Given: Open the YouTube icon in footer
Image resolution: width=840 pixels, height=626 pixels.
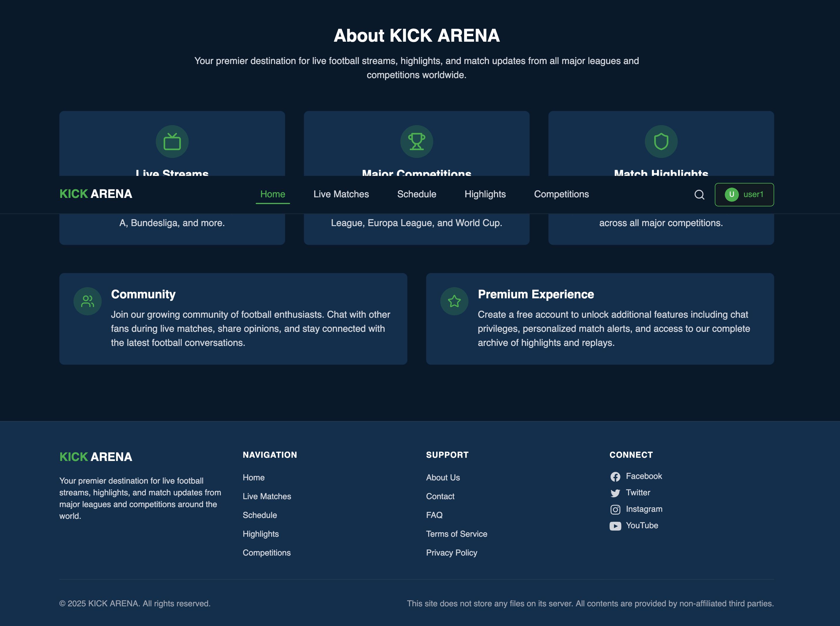Looking at the screenshot, I should click(x=615, y=526).
